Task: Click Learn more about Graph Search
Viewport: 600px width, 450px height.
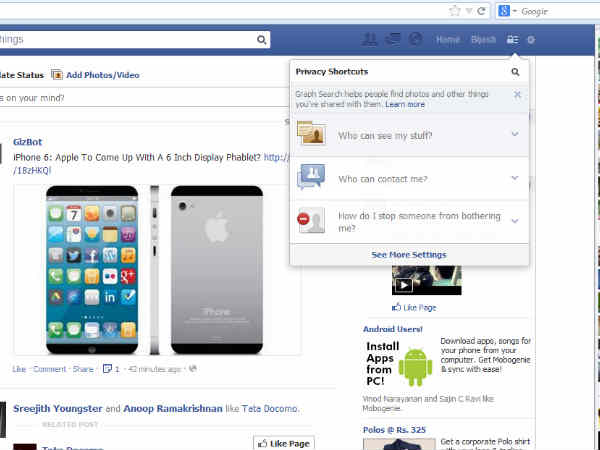Action: pos(405,104)
